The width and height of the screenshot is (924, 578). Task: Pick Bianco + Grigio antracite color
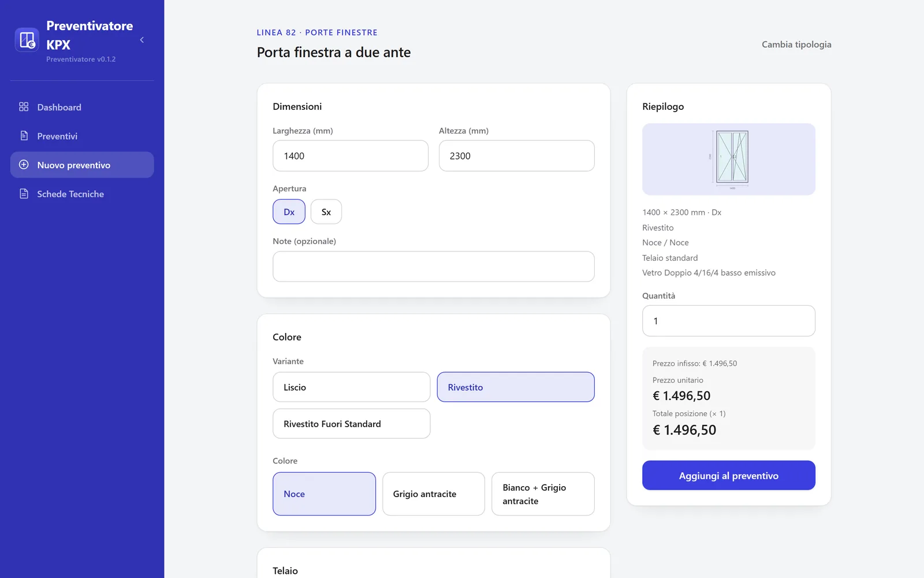[543, 494]
